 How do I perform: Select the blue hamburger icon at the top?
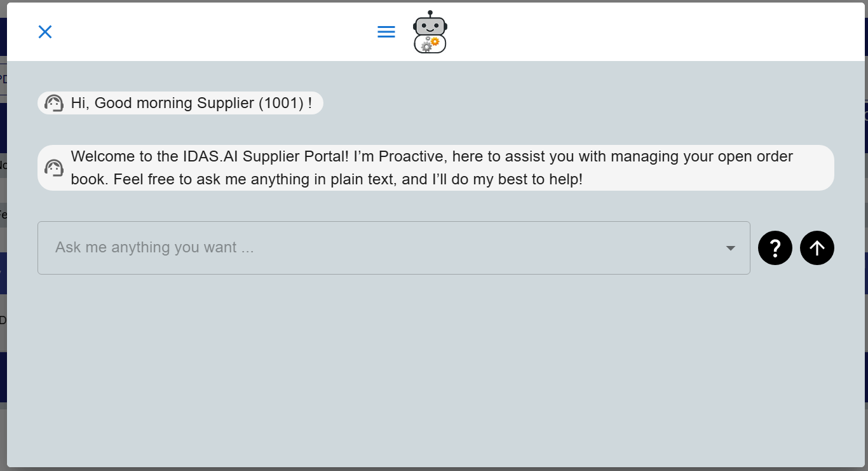pos(386,31)
